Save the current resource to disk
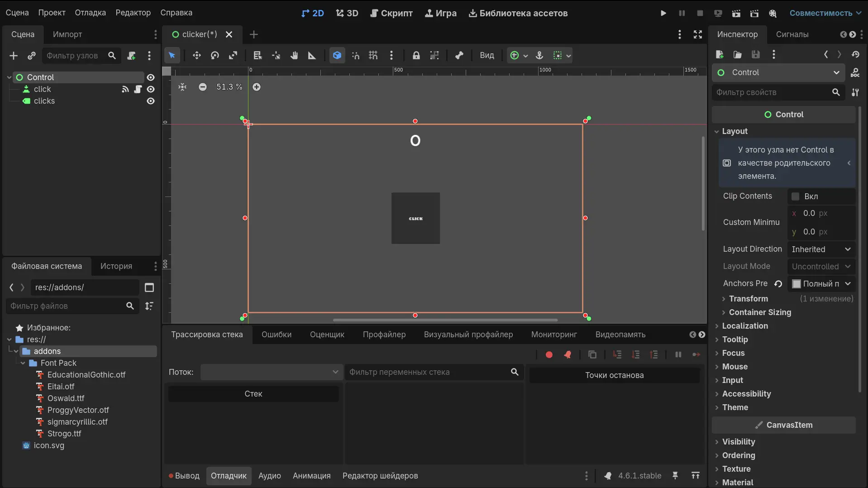868x488 pixels. (x=755, y=54)
